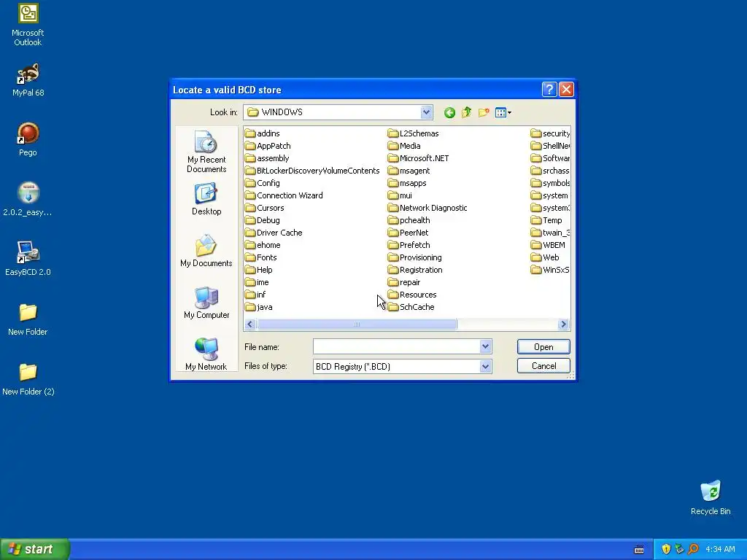Select the Network Diagnostic folder
747x560 pixels.
point(427,208)
